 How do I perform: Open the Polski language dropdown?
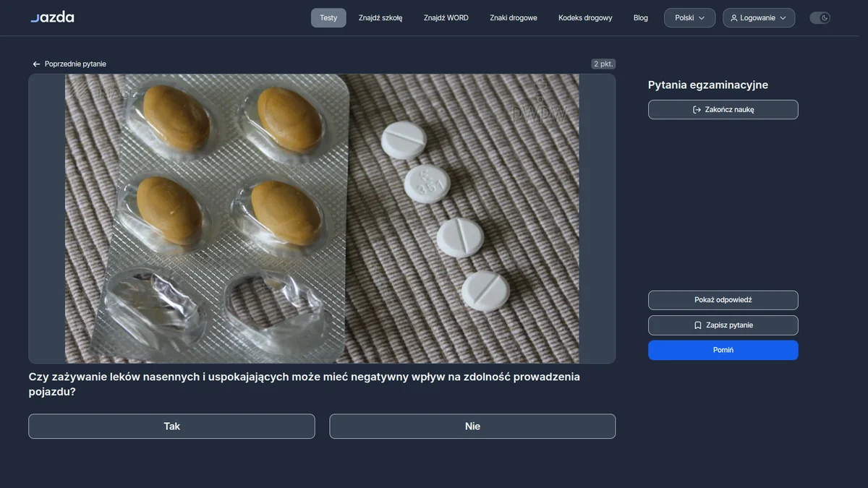point(689,18)
